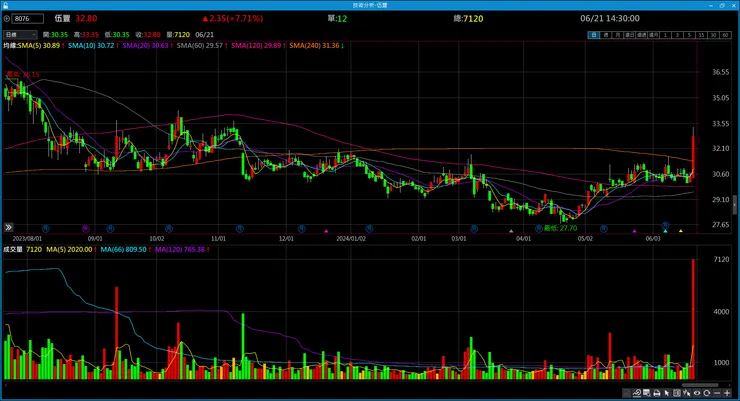Zoom in with the plus icon
Viewport: 740px width, 401px height.
[x=727, y=393]
